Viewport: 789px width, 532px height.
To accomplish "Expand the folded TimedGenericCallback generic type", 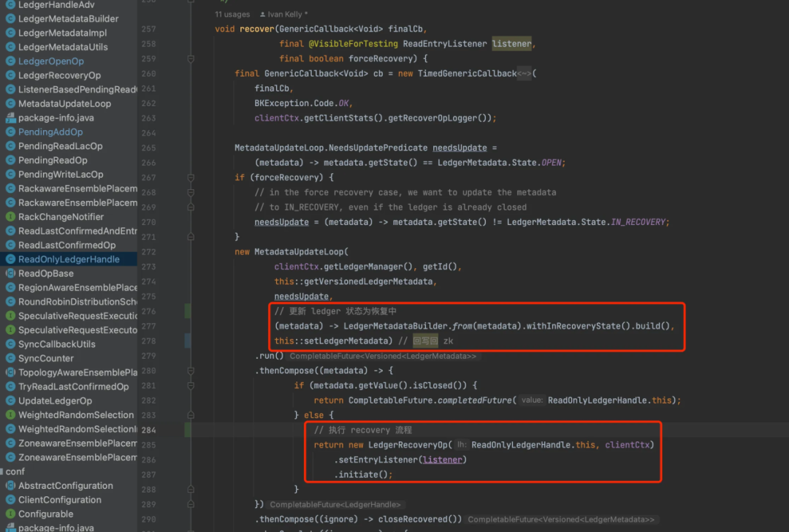I will (524, 74).
